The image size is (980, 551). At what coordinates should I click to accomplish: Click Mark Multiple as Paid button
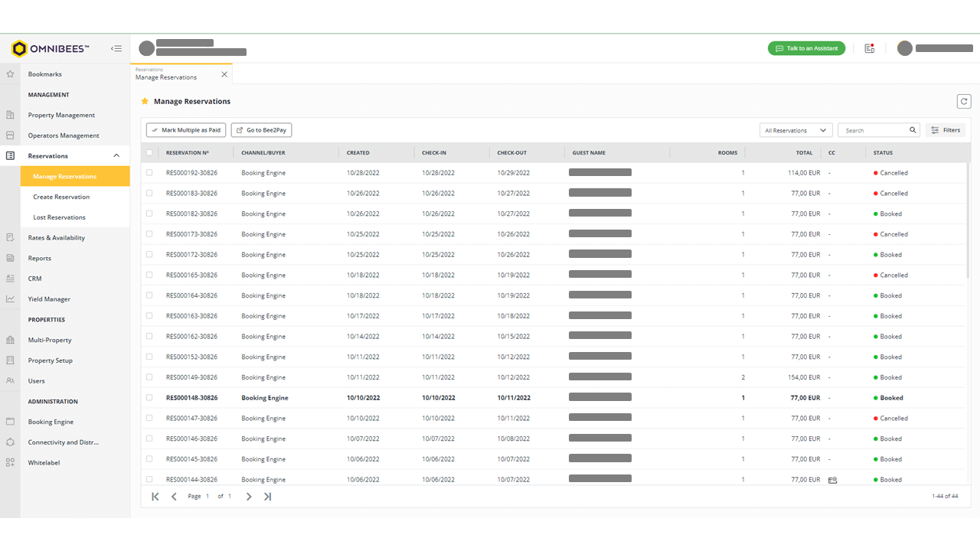point(186,130)
